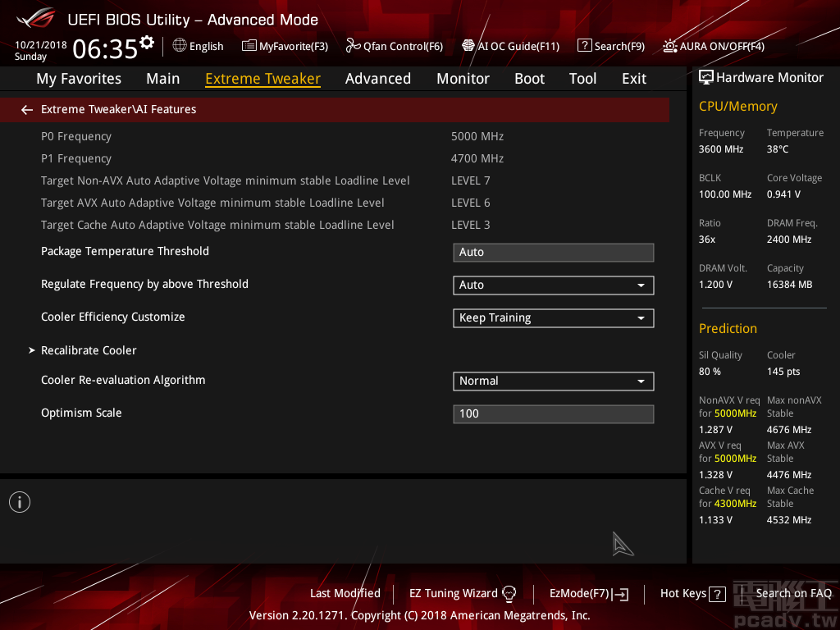Switch to EzMode(F7)
Screen dimensions: 840x630
click(x=588, y=593)
